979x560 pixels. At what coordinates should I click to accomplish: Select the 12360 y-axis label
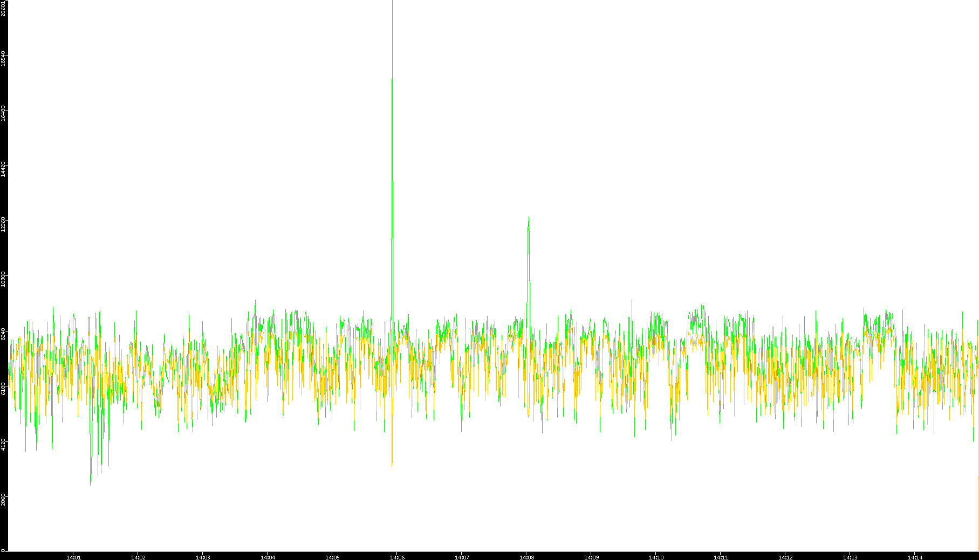click(x=3, y=225)
